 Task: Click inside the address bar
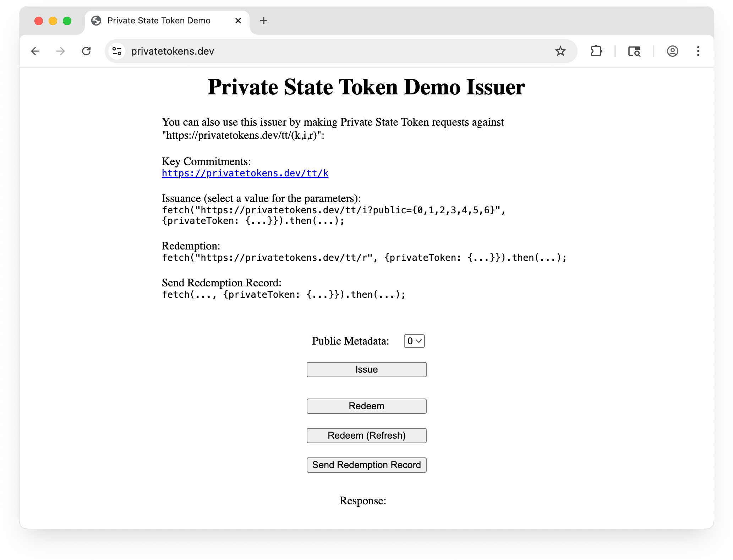pyautogui.click(x=284, y=51)
